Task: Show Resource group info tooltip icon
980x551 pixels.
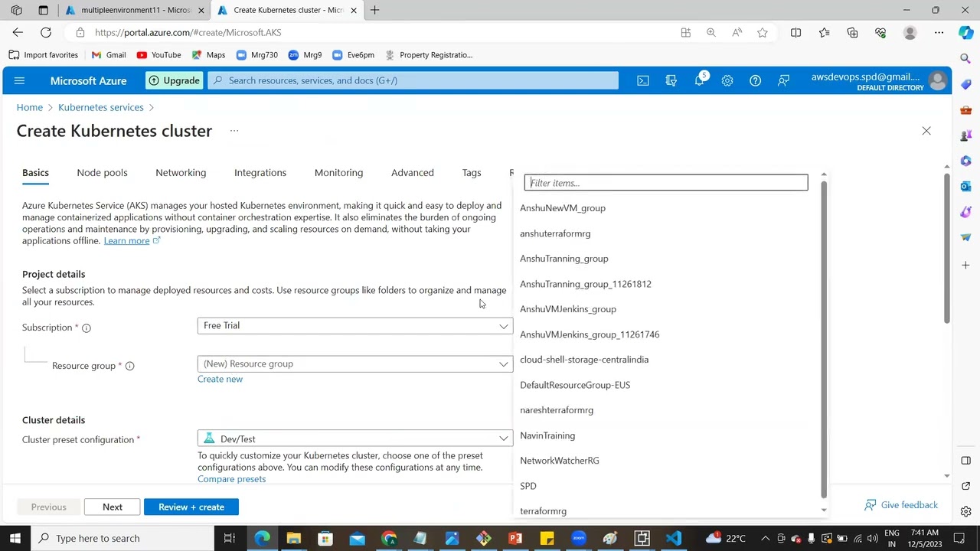Action: point(129,366)
